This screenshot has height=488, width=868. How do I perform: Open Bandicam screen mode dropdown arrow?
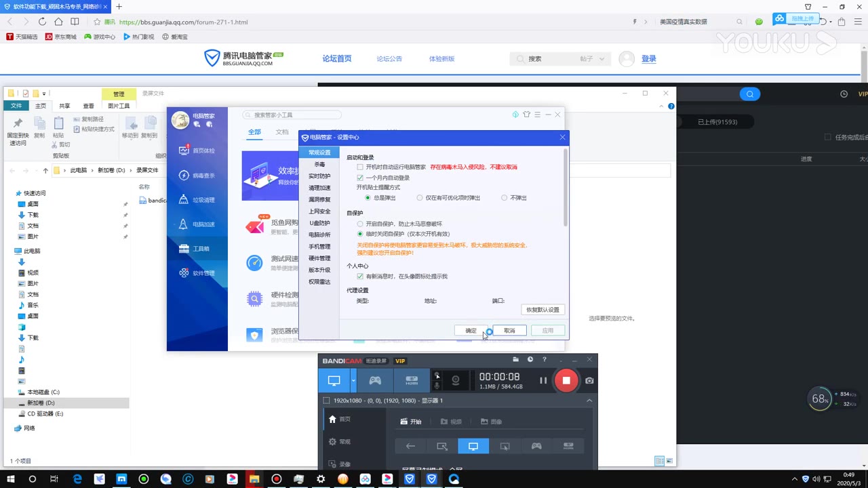pos(353,381)
